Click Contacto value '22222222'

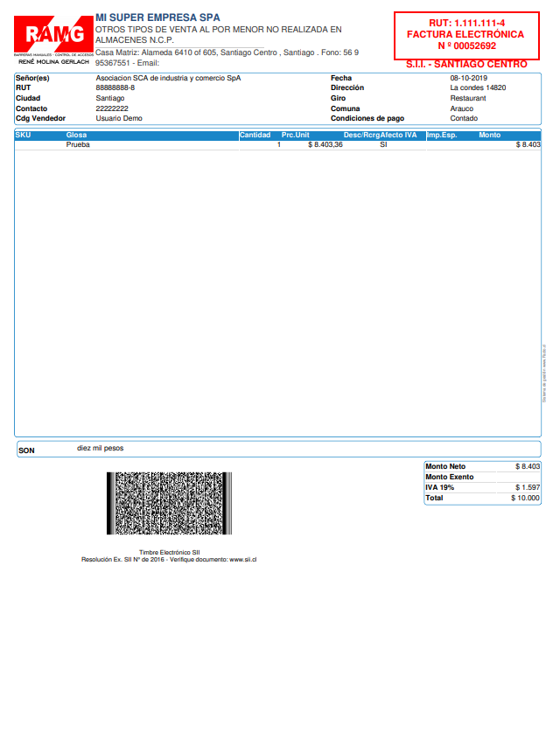(112, 108)
